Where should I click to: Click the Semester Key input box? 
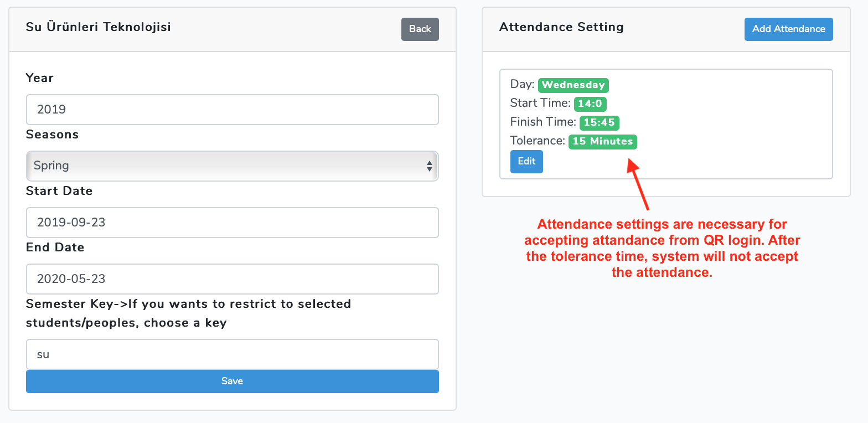(x=232, y=354)
